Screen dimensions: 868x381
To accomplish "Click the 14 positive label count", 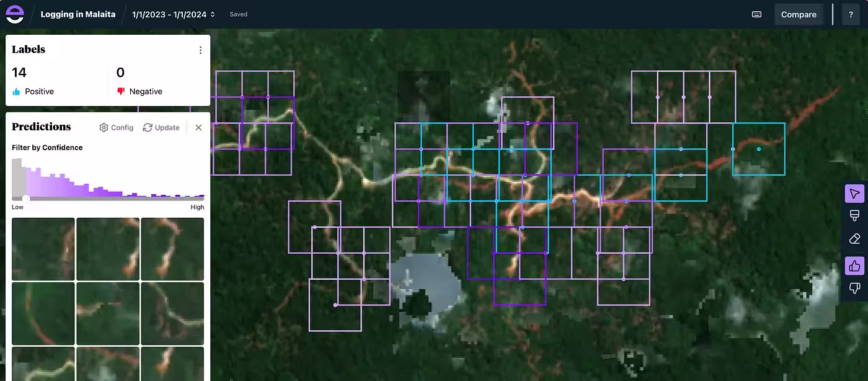I will [19, 73].
